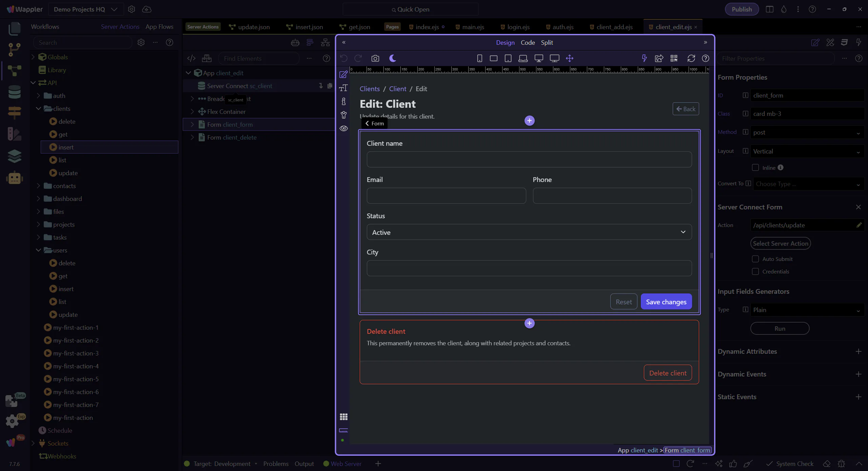Click the project cloud icon

pyautogui.click(x=146, y=9)
